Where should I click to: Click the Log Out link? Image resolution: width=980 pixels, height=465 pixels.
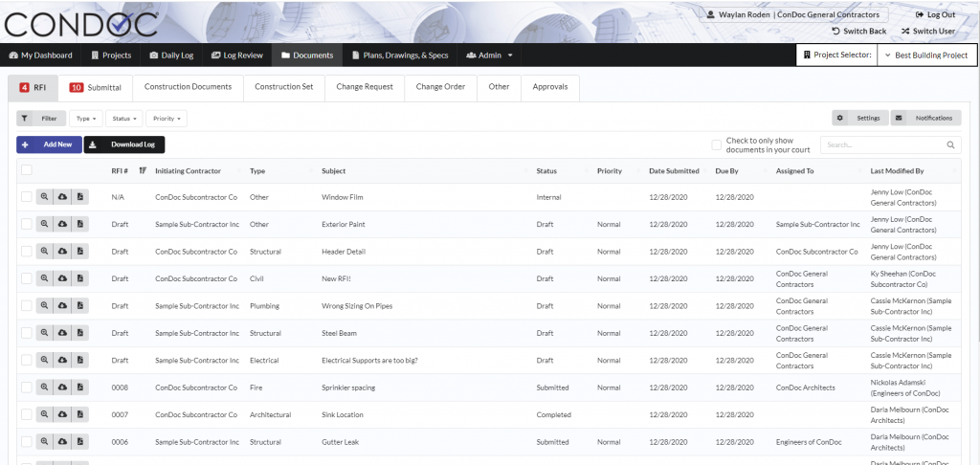[935, 15]
